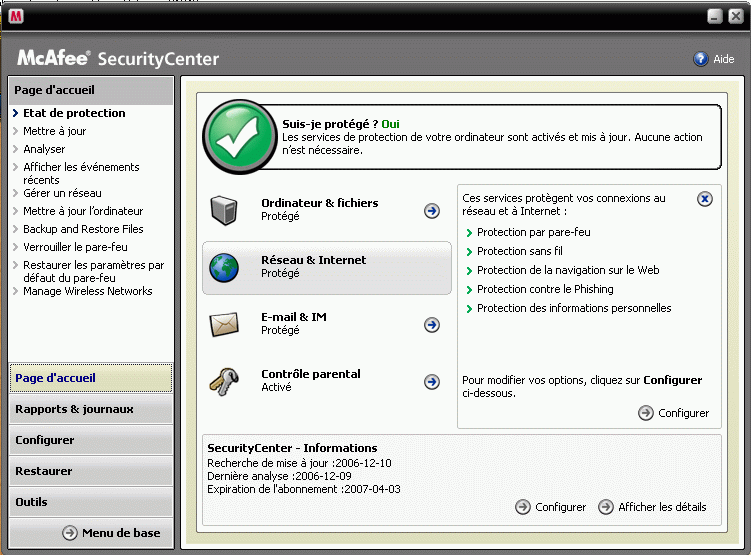751x555 pixels.
Task: Click the McAfee M logo in title bar
Action: click(x=16, y=17)
